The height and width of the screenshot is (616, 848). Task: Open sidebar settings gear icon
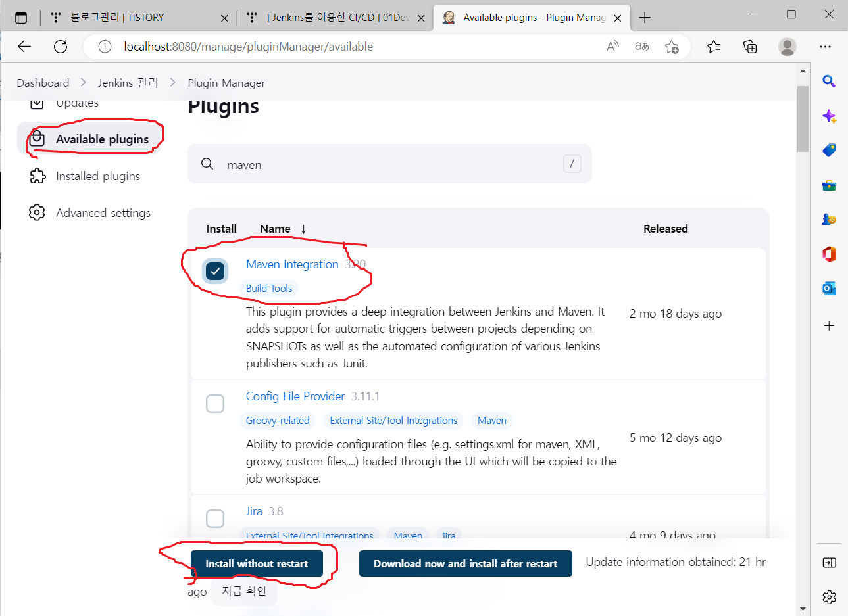tap(829, 597)
